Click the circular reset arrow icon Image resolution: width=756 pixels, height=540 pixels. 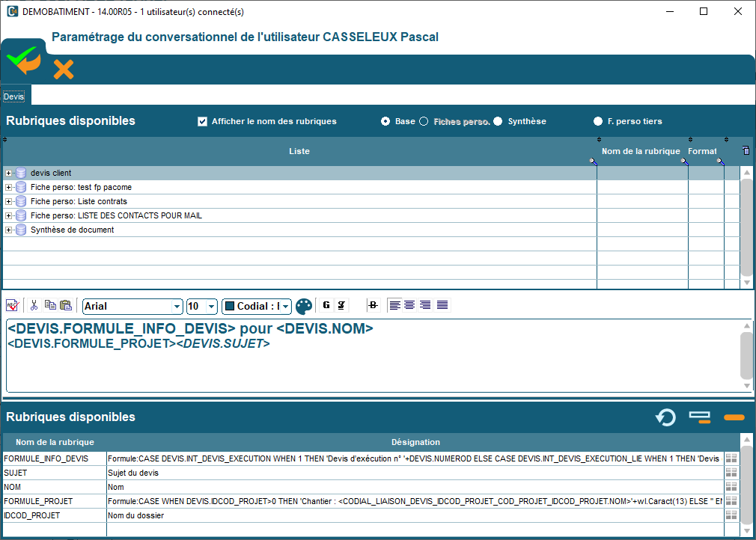pyautogui.click(x=665, y=417)
